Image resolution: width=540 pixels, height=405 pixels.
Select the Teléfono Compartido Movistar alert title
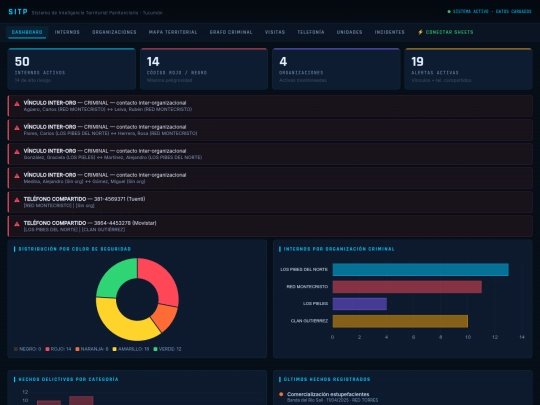pos(90,223)
